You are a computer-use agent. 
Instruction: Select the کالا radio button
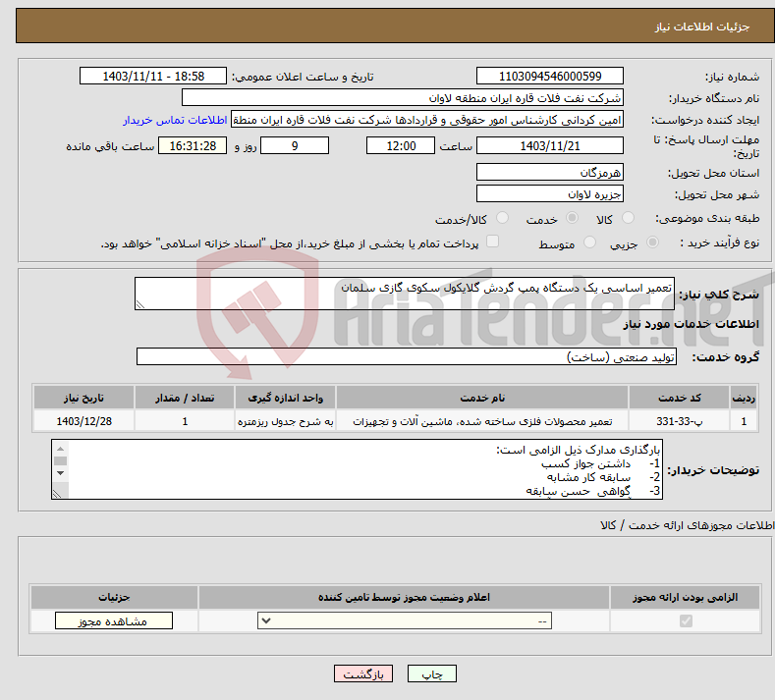[x=628, y=218]
